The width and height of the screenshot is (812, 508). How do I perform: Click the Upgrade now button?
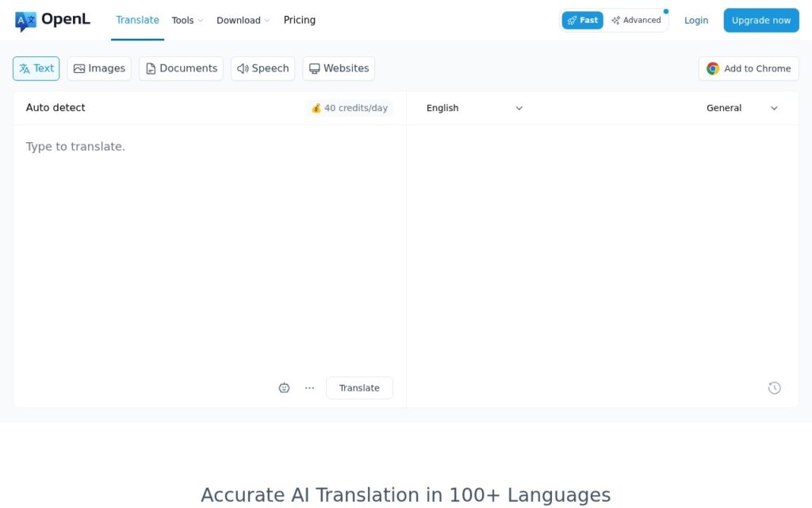[761, 20]
